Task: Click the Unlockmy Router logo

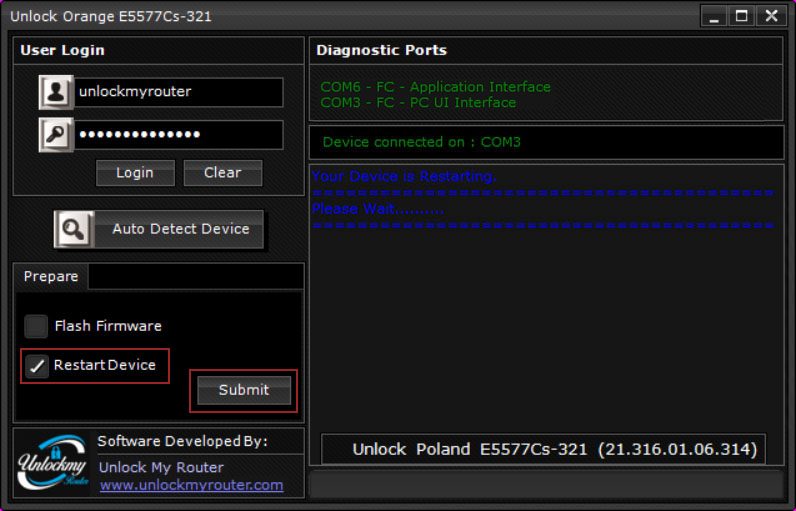Action: [52, 462]
